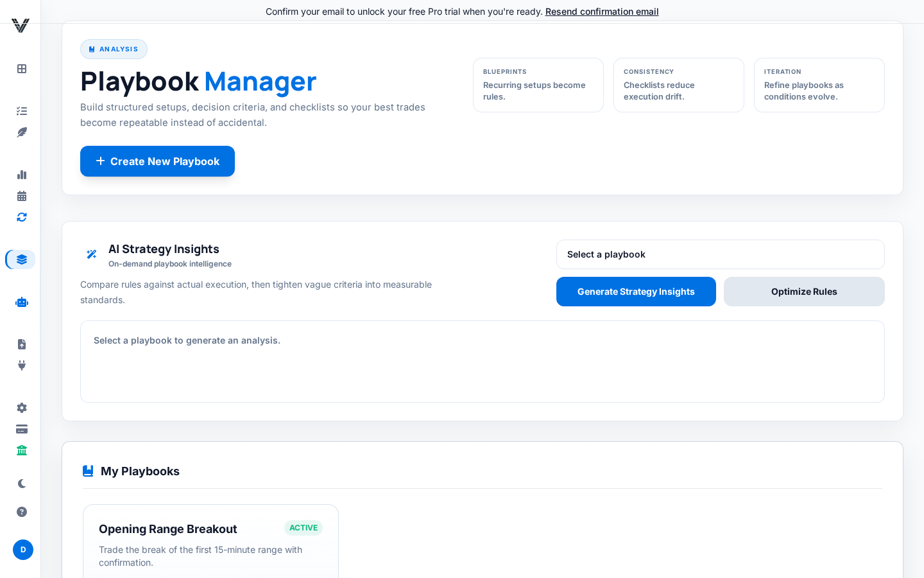Screen dimensions: 924x578
Task: Open the bar chart analytics icon
Action: 22,175
